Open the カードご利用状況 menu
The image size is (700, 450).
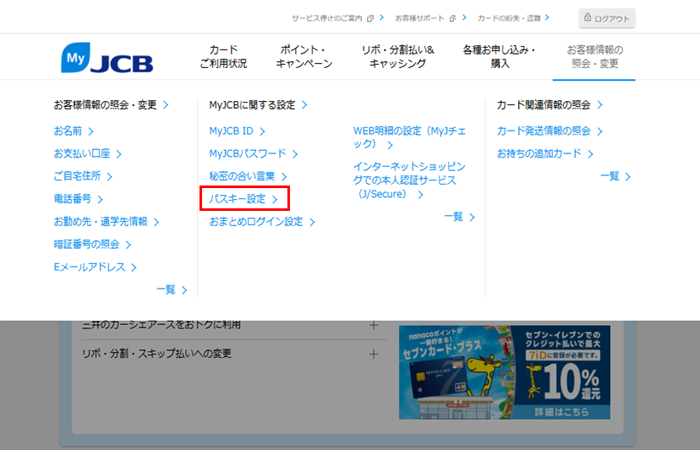click(223, 56)
